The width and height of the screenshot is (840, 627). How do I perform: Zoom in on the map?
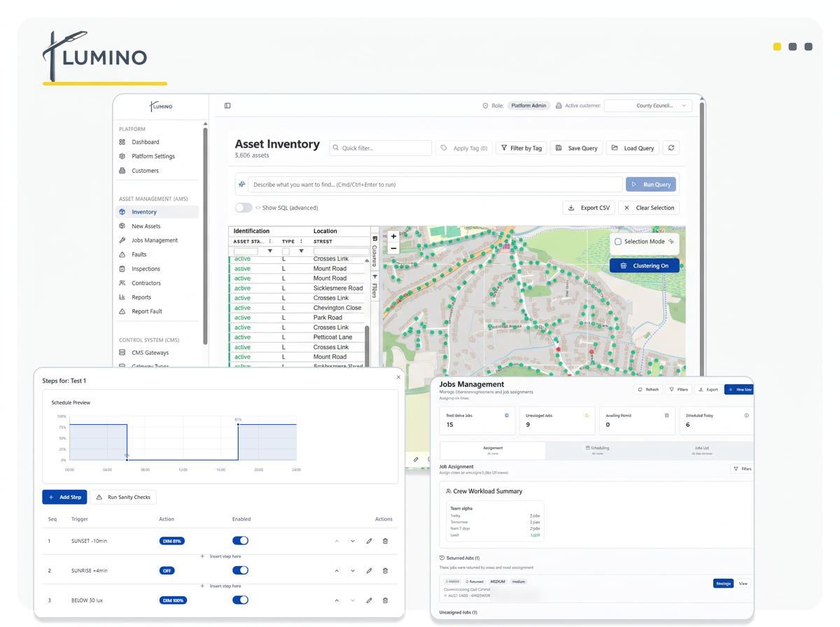click(393, 237)
